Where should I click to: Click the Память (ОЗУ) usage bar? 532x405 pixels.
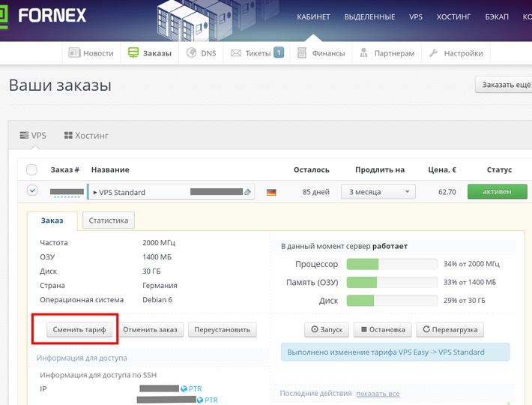[x=392, y=283]
